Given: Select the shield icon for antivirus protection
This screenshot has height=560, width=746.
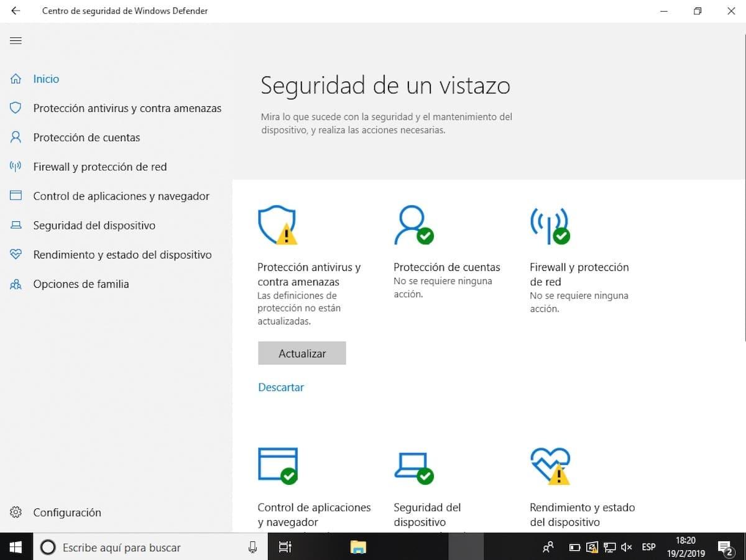Looking at the screenshot, I should tap(16, 108).
